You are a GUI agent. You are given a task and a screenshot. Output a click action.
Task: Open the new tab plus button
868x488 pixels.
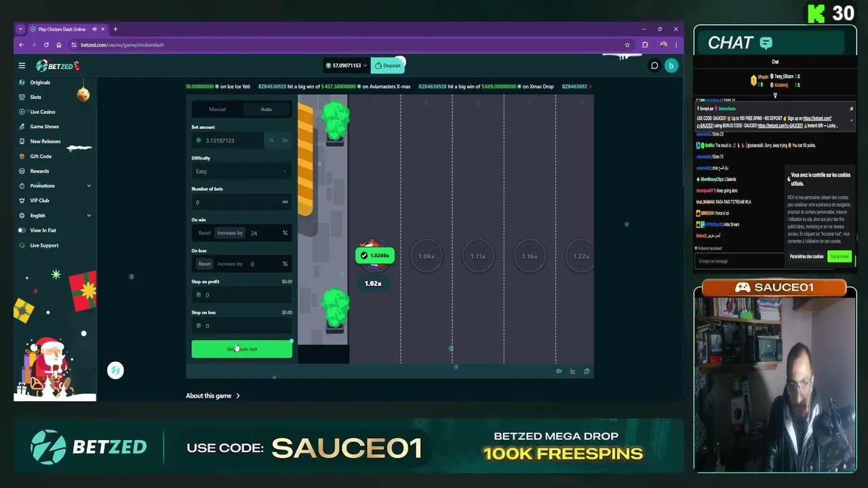click(115, 29)
